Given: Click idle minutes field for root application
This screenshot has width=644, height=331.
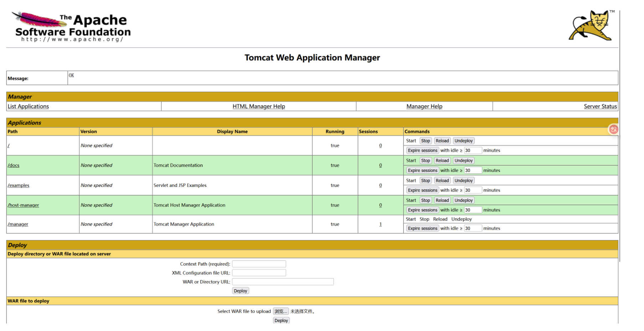Looking at the screenshot, I should pos(473,151).
